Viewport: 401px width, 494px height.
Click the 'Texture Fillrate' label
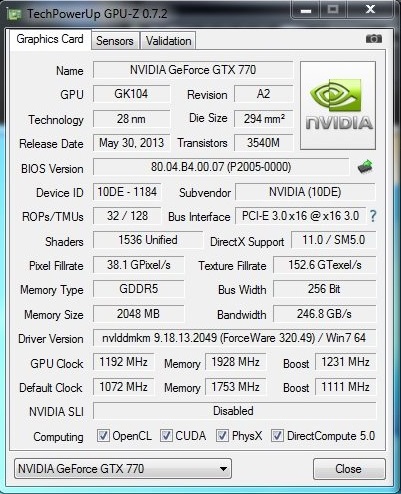point(232,266)
